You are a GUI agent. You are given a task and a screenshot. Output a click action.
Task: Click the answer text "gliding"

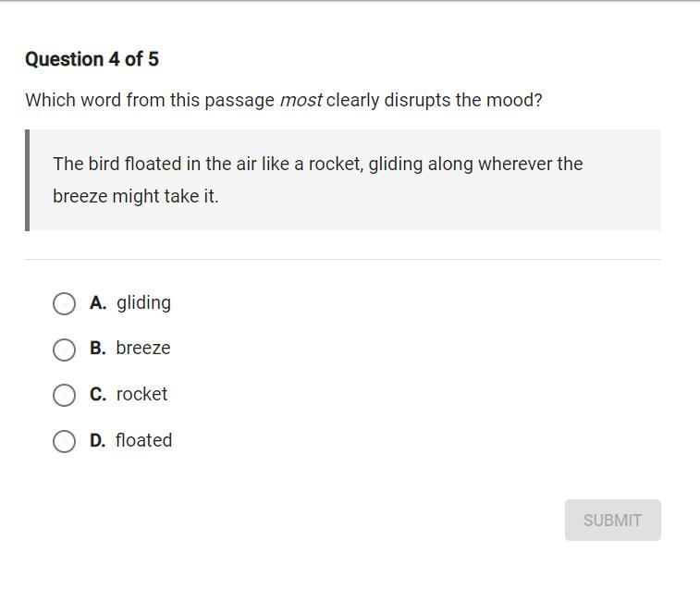pyautogui.click(x=143, y=302)
